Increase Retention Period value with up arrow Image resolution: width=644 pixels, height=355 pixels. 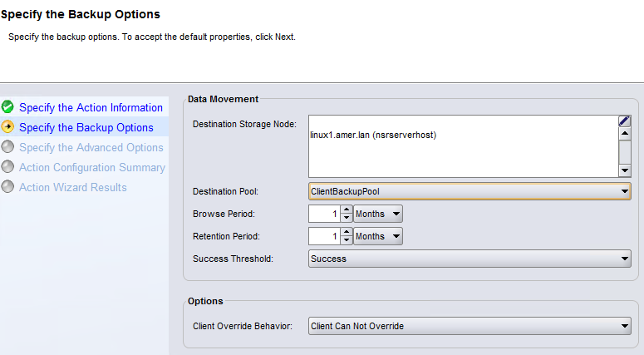point(347,233)
